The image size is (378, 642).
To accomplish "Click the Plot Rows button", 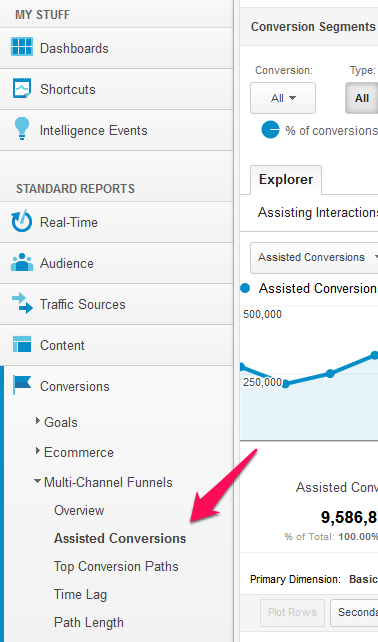I will pos(292,613).
